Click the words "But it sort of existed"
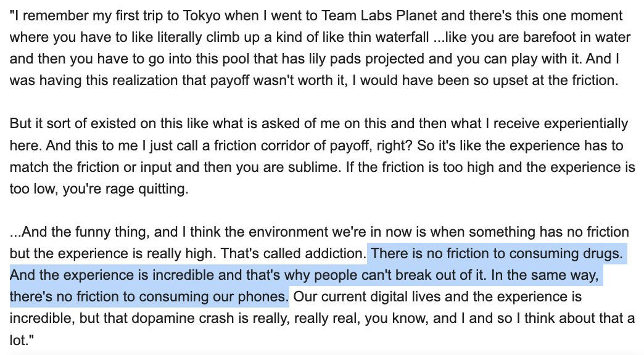 pyautogui.click(x=73, y=124)
